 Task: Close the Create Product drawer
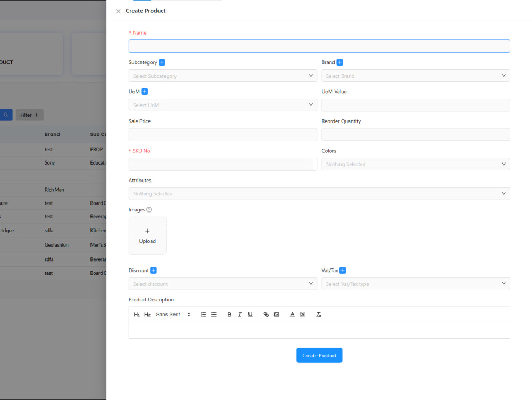tap(118, 11)
